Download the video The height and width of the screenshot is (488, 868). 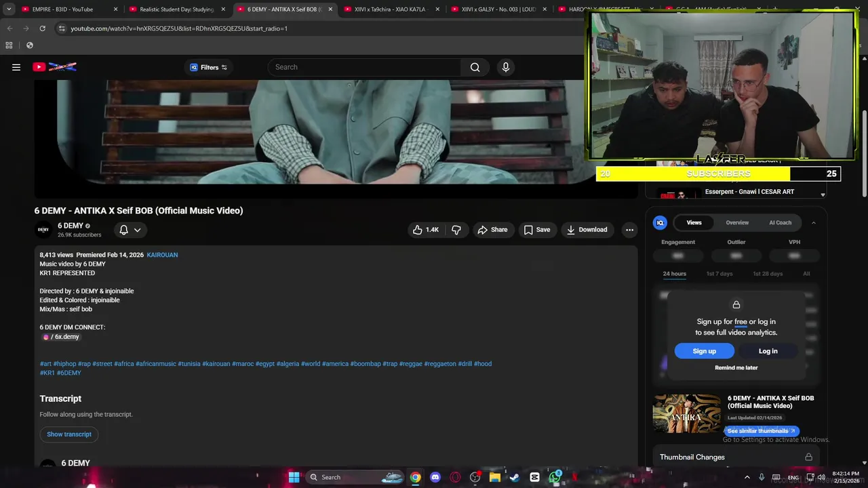tap(587, 230)
